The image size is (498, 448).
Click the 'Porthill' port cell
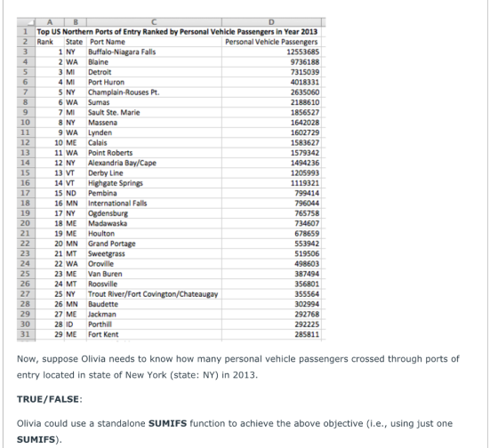click(x=154, y=324)
